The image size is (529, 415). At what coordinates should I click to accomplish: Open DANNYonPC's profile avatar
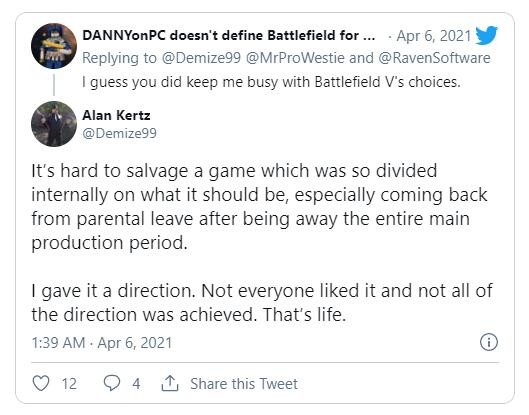[54, 46]
